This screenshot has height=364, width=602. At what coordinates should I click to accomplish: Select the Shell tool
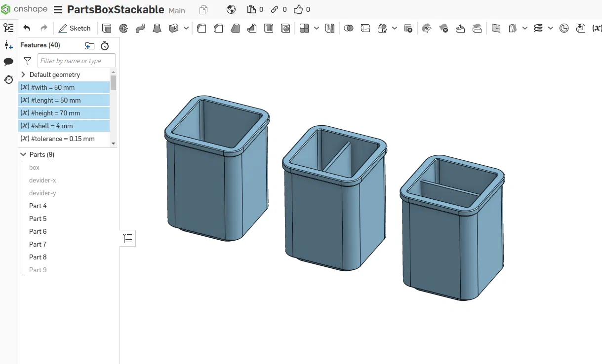point(269,28)
